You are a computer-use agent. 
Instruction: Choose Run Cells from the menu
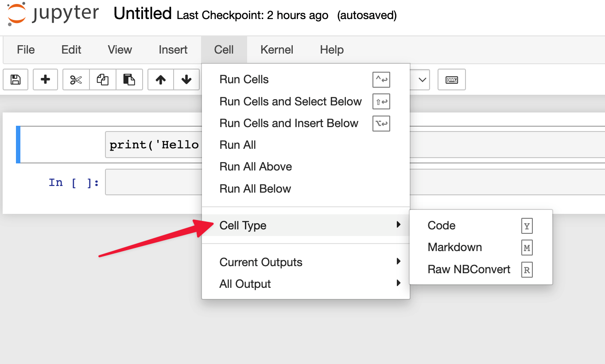(x=306, y=79)
